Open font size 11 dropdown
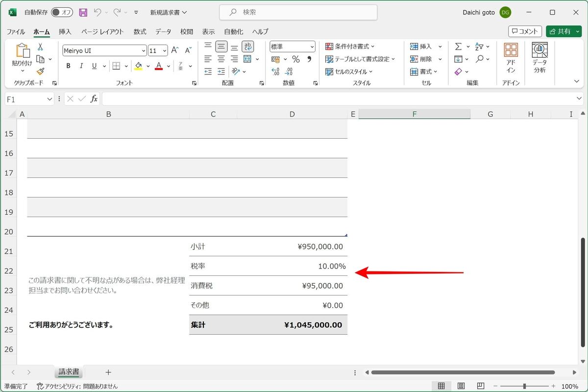 pyautogui.click(x=165, y=50)
